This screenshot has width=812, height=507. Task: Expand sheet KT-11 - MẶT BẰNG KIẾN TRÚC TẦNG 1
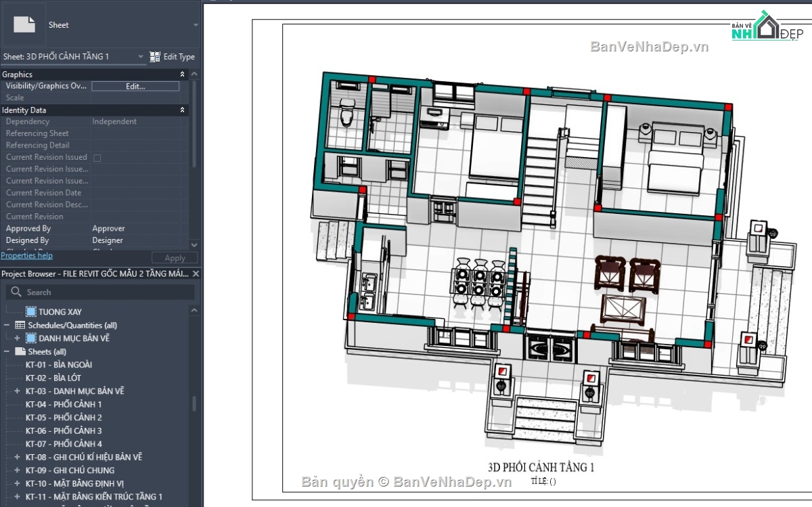point(17,497)
